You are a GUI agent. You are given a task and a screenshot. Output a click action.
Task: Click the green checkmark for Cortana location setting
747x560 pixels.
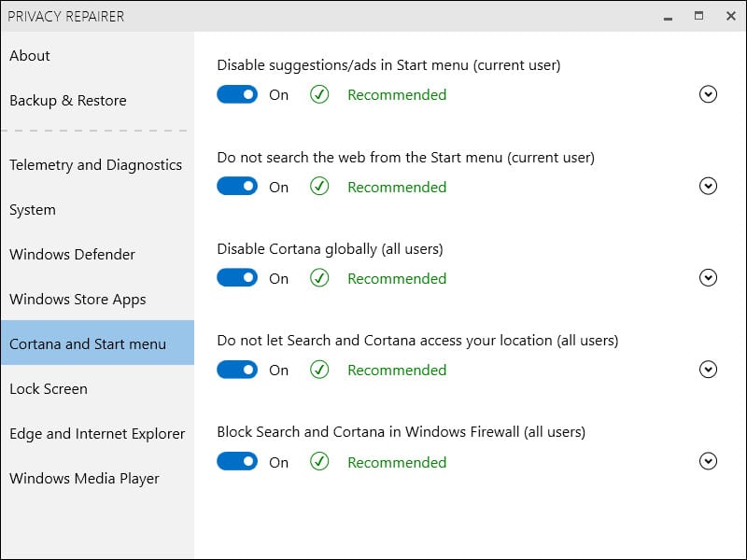(319, 370)
